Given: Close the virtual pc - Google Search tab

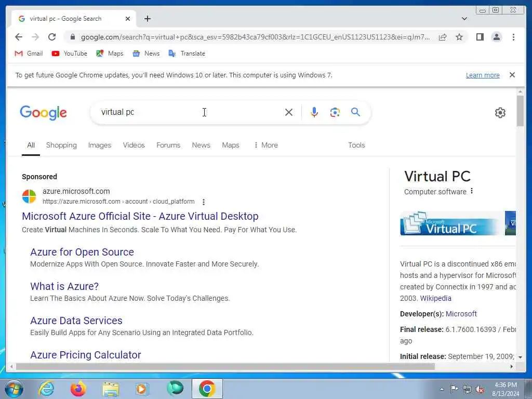Looking at the screenshot, I should (128, 19).
